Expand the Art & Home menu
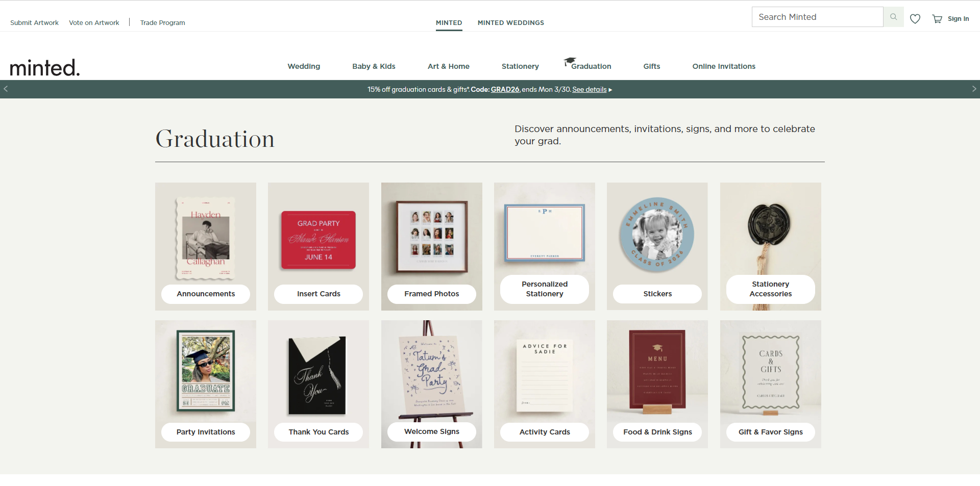This screenshot has width=980, height=486. pos(449,66)
